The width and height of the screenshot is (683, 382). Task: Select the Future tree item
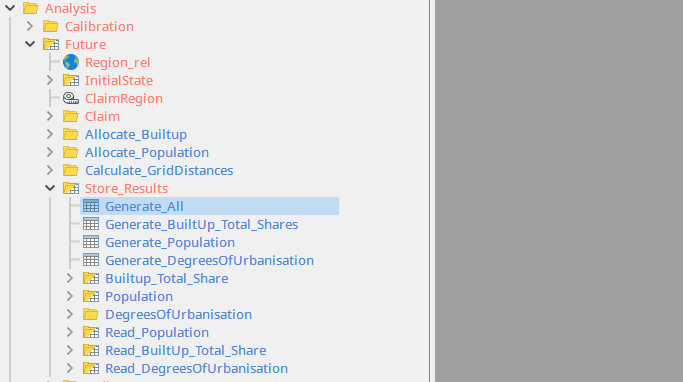point(85,44)
